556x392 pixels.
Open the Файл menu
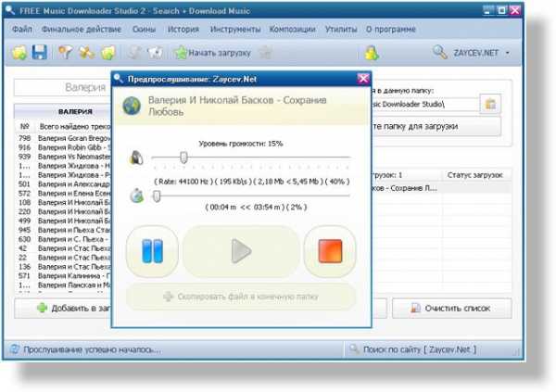pos(22,29)
